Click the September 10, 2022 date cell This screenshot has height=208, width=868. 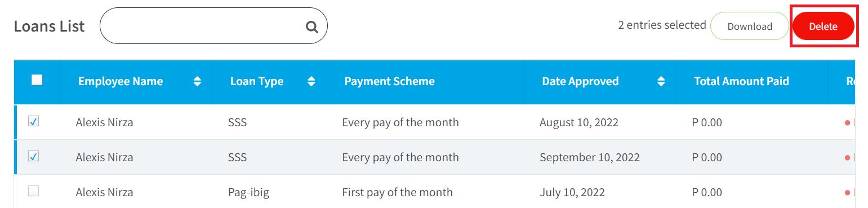[590, 157]
